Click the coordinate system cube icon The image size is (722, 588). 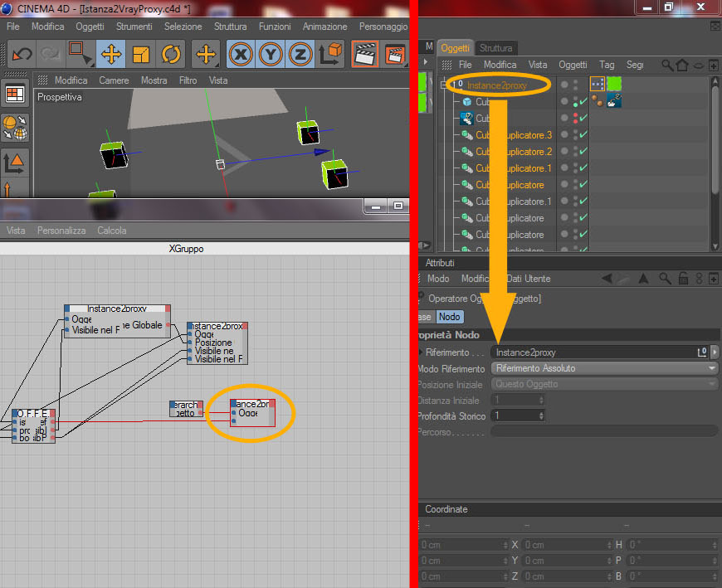[330, 55]
